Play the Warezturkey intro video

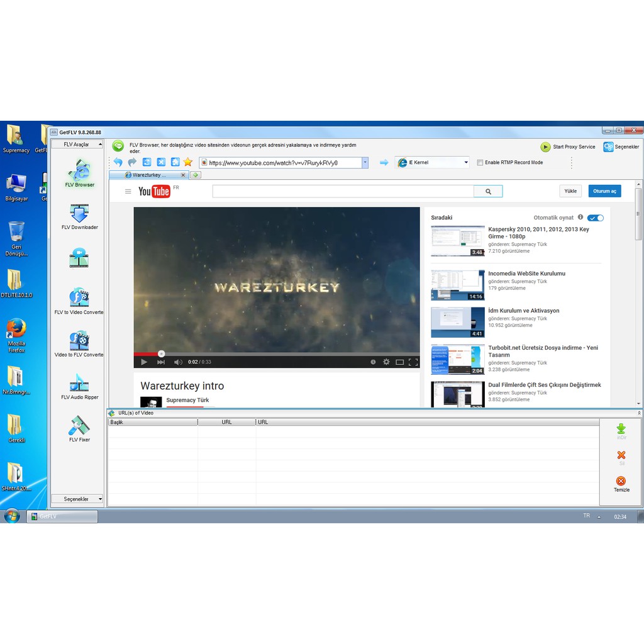click(144, 362)
